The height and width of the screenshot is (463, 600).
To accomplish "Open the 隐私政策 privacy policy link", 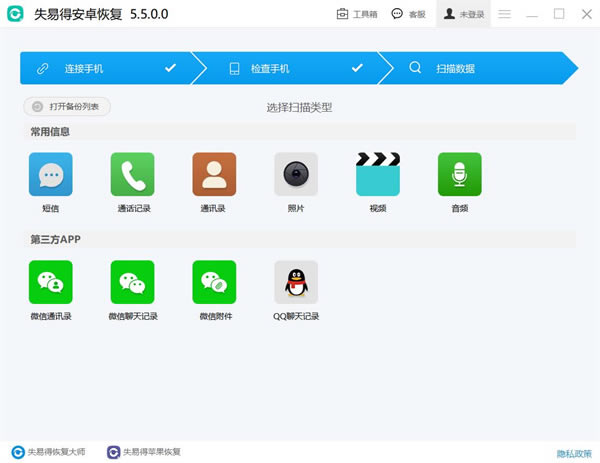I will tap(573, 452).
